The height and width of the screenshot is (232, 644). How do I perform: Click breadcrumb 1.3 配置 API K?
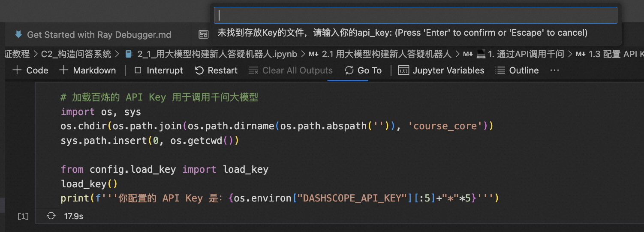pyautogui.click(x=616, y=54)
